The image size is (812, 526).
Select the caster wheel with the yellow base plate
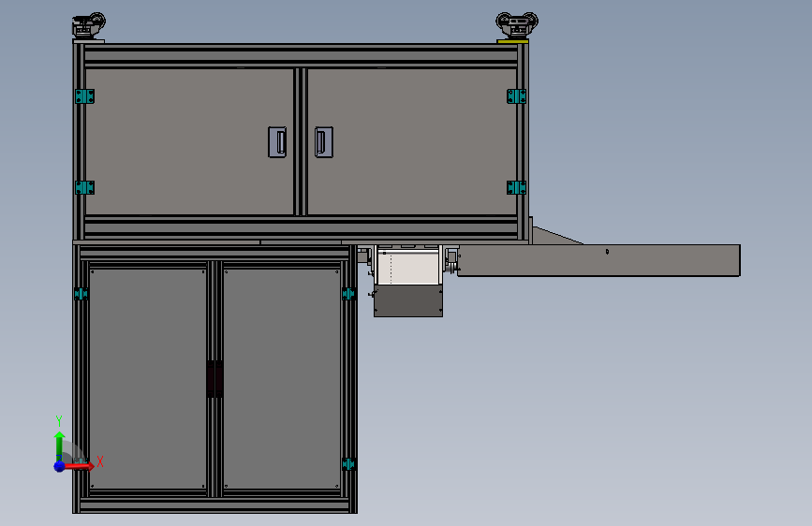click(x=516, y=27)
